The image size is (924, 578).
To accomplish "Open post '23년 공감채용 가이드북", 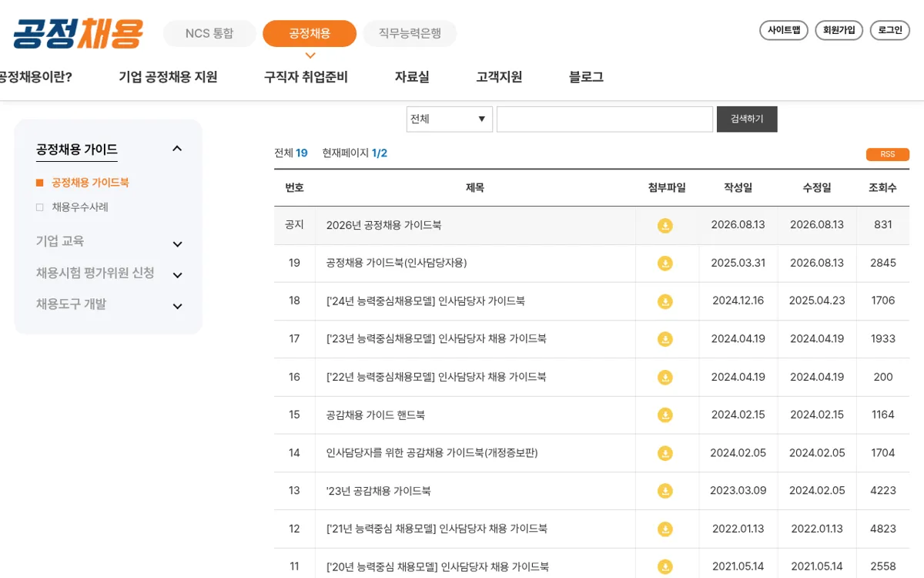I will 379,490.
